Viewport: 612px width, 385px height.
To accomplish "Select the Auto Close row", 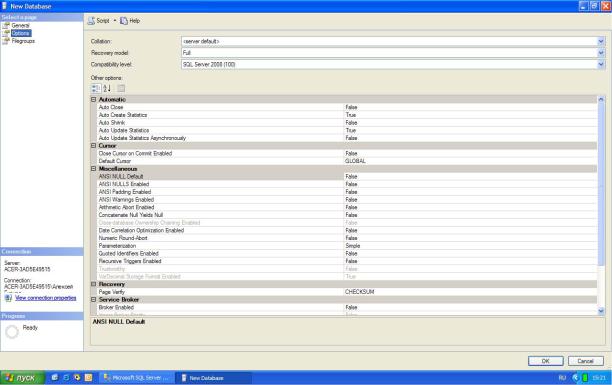I will click(x=347, y=107).
